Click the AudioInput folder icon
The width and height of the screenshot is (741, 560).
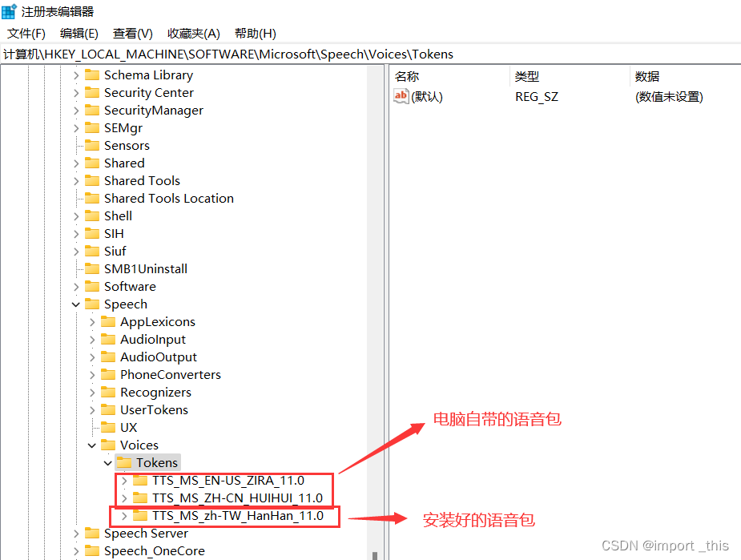pyautogui.click(x=108, y=340)
